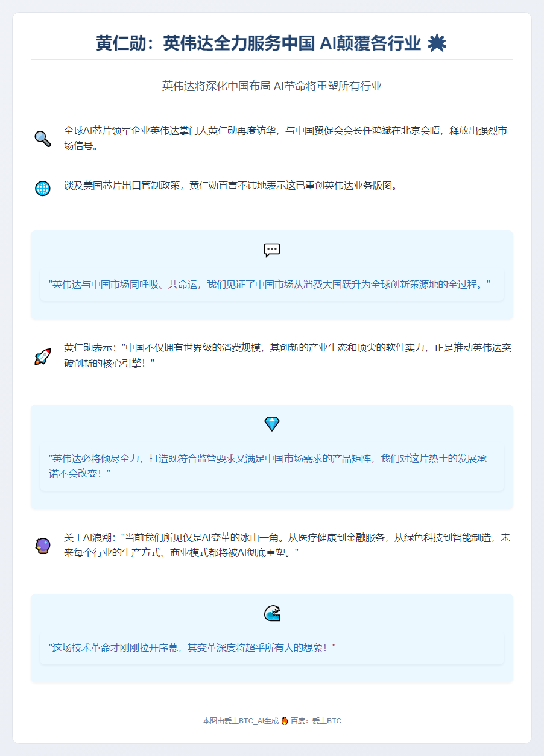The image size is (544, 756).
Task: Click the burst star icon beside the title
Action: tap(436, 43)
